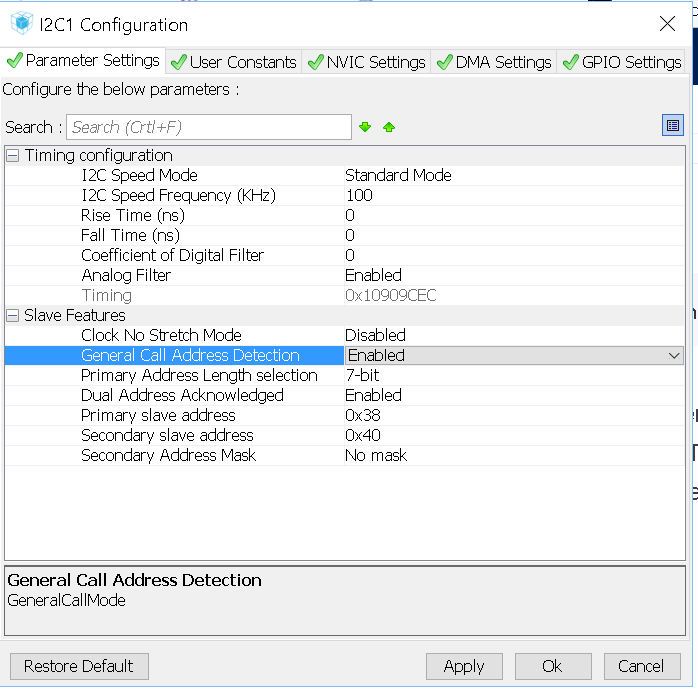
Task: Click the STM32Cube logo in title bar
Action: 22,23
